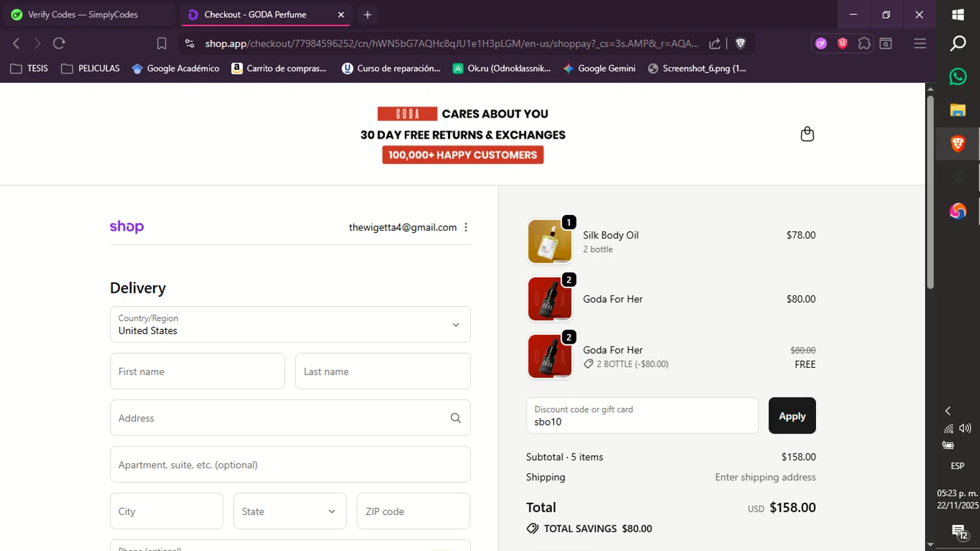The width and height of the screenshot is (980, 551).
Task: Click the discount code field containing sbo10
Action: point(642,416)
